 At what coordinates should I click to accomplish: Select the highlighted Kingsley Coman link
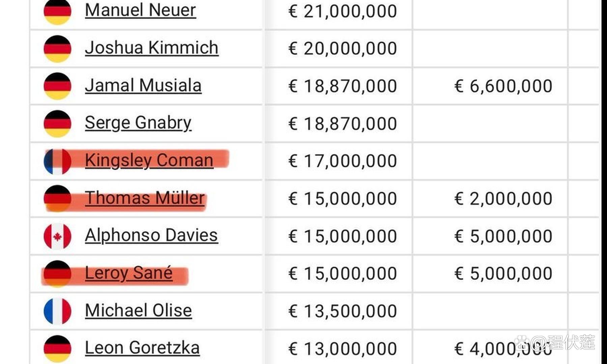pos(149,160)
